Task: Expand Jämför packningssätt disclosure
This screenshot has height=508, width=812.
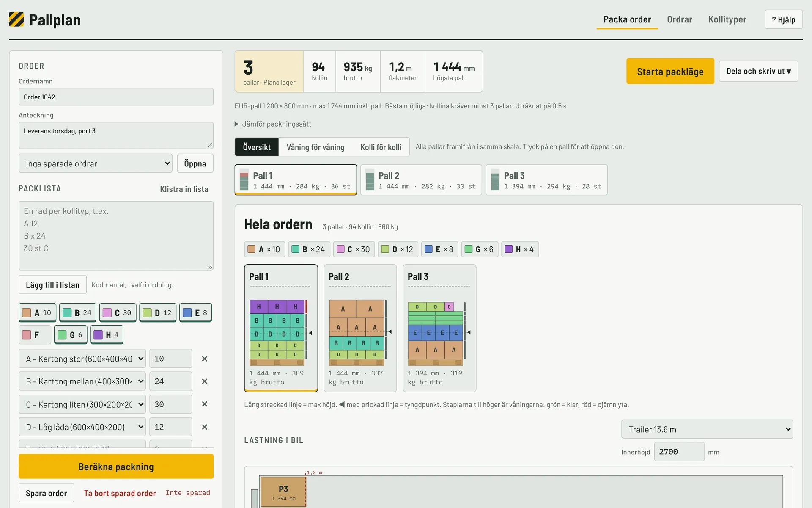Action: click(273, 124)
